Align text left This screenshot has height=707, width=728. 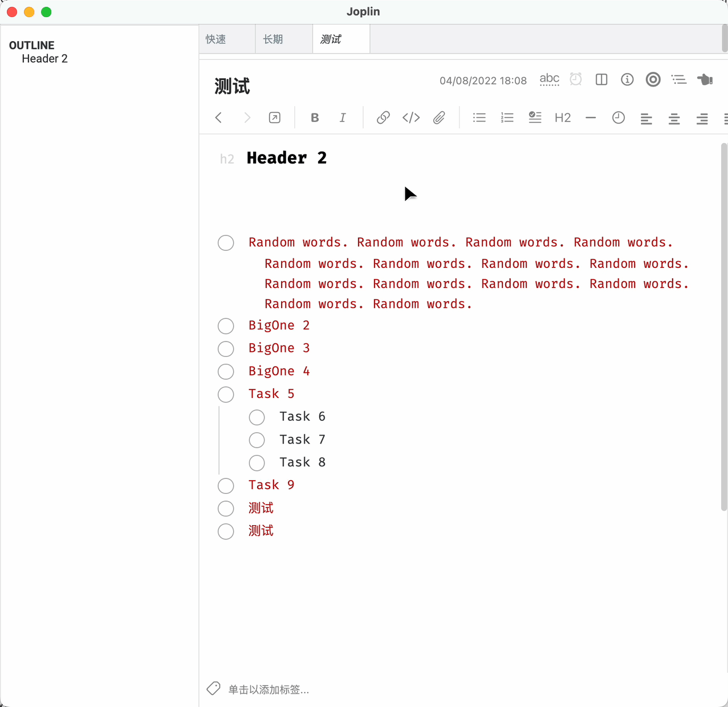click(x=646, y=119)
